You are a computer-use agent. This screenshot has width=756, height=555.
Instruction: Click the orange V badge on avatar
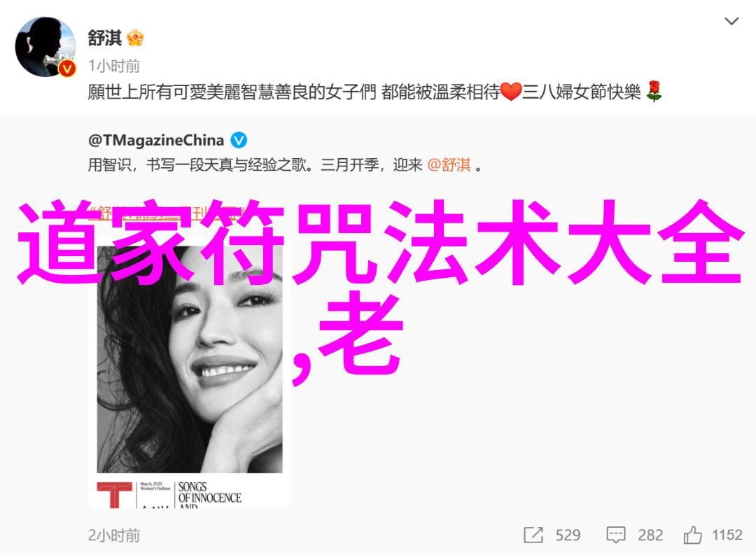(x=67, y=69)
